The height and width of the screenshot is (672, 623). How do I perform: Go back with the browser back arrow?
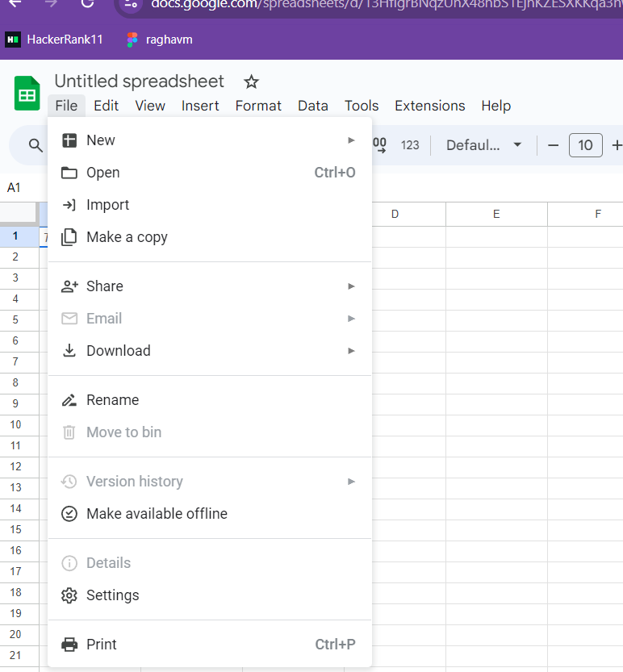(x=15, y=3)
